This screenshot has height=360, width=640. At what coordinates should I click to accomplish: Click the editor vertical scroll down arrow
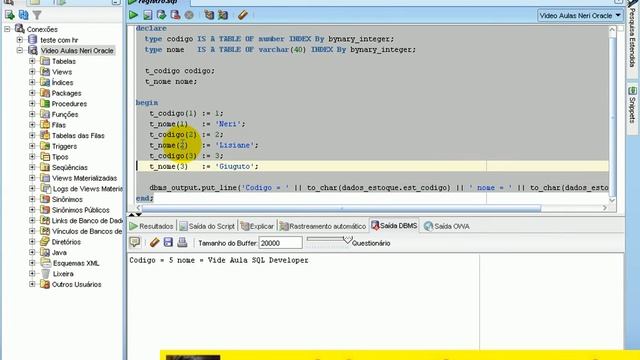612,200
